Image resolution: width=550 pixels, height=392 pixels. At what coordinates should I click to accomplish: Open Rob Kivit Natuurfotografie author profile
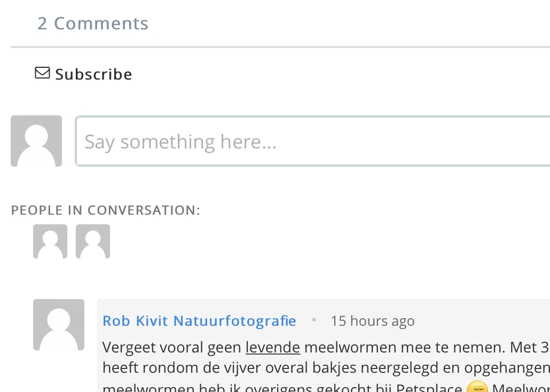tap(199, 321)
